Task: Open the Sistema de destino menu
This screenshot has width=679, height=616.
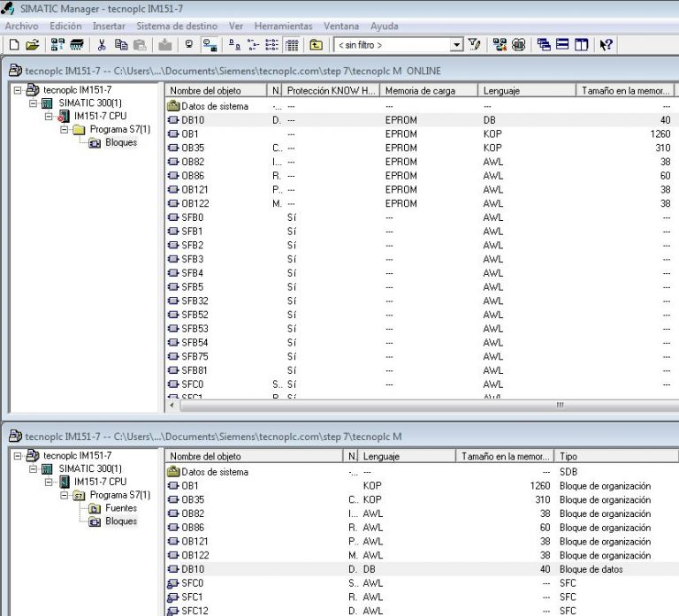Action: (177, 26)
